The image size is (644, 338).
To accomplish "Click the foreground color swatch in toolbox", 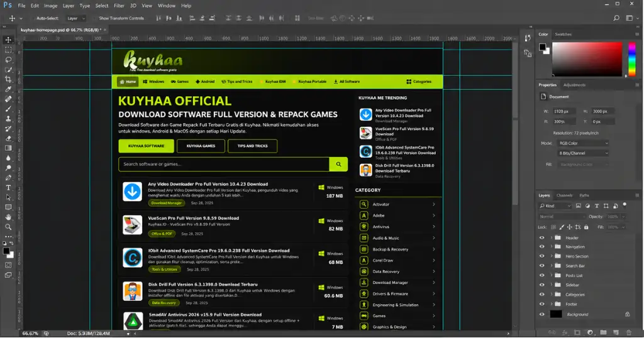I will pos(6,251).
